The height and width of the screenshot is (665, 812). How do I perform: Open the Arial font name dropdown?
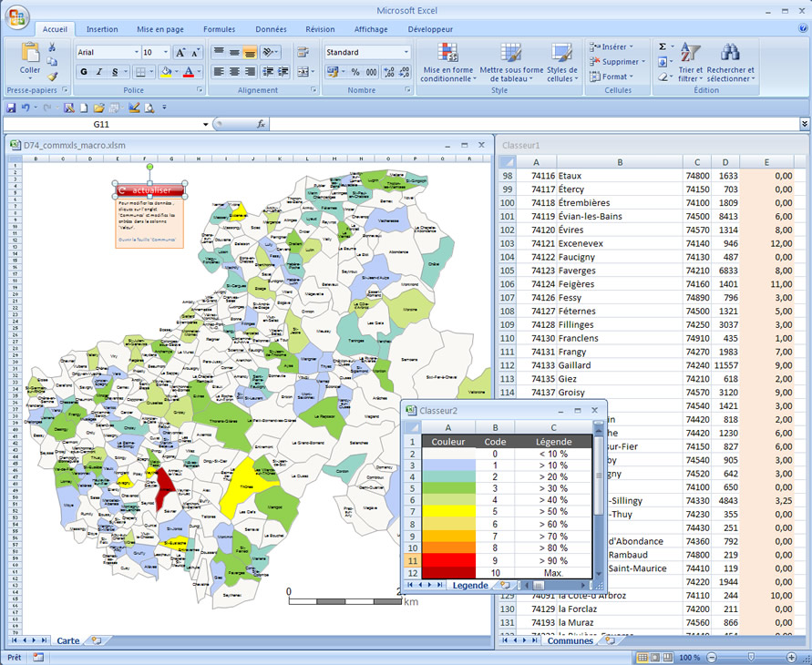137,52
